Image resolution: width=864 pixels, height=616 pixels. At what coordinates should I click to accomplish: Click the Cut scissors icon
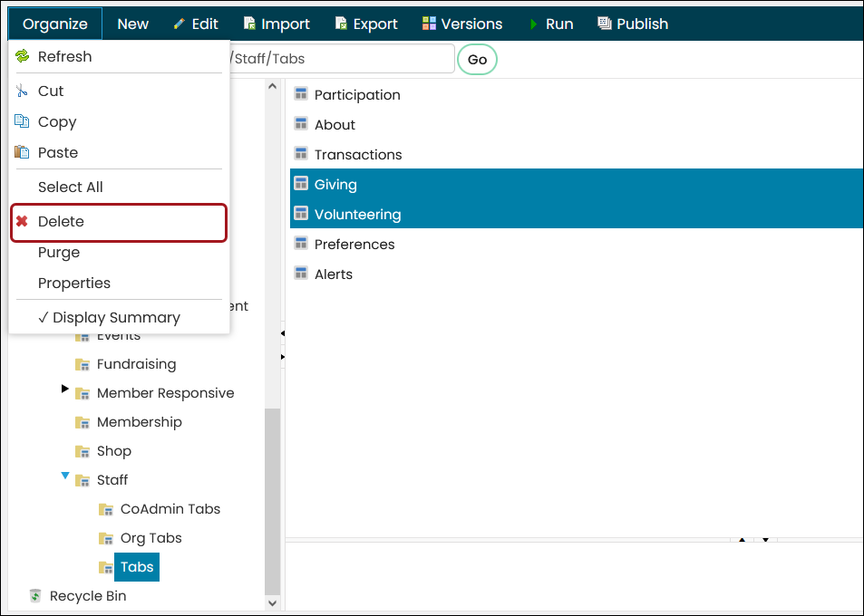(22, 91)
